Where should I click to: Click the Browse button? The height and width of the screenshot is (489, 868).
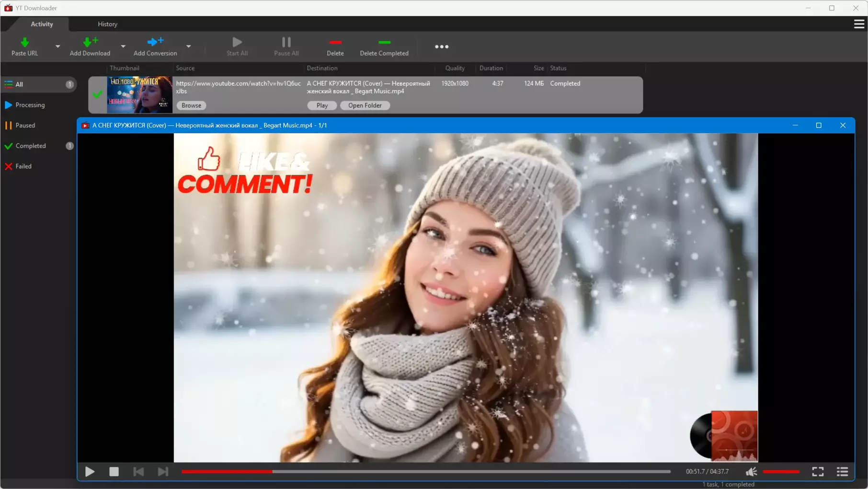(191, 105)
